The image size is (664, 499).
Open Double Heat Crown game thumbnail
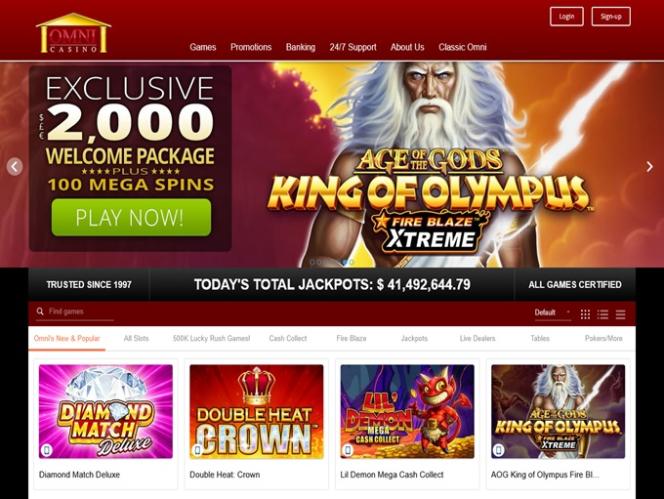[x=256, y=411]
